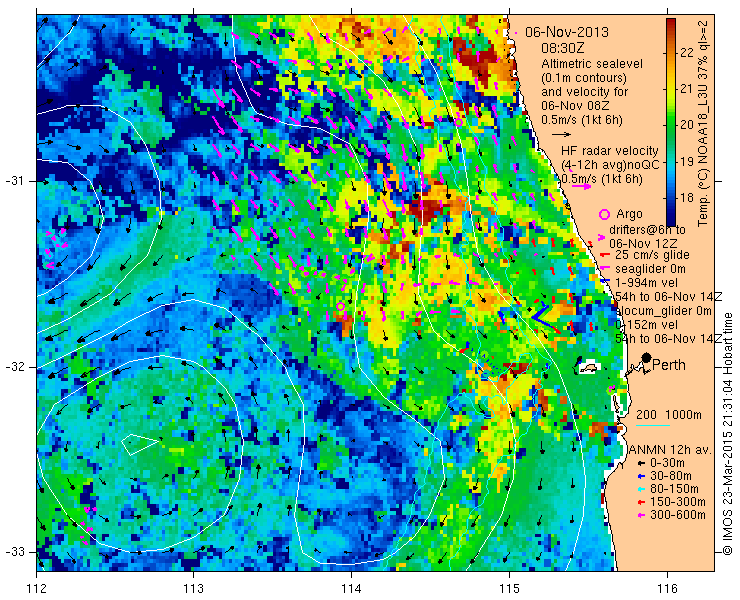Screen dimensions: 740x600
Task: Click the '114' longitude axis label
Action: (351, 589)
